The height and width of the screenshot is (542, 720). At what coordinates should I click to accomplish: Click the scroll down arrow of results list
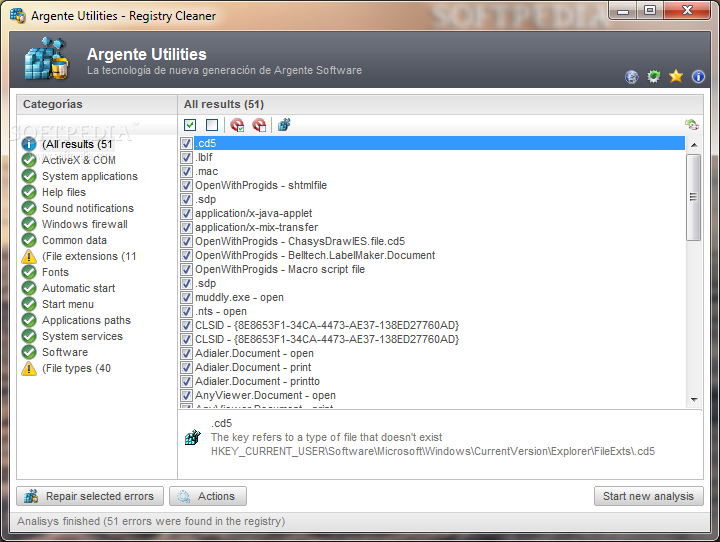click(694, 400)
